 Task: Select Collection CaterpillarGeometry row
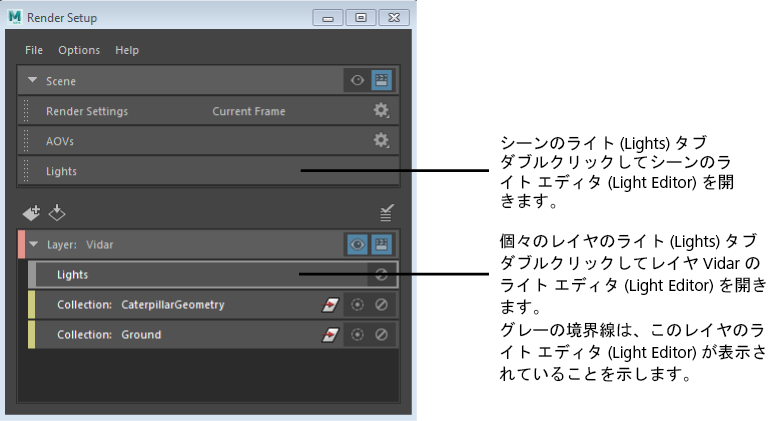[213, 305]
